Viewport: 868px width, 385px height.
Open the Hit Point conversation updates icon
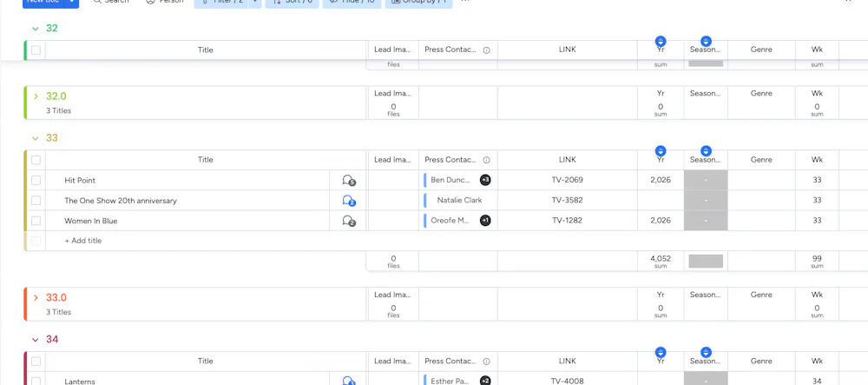[348, 180]
